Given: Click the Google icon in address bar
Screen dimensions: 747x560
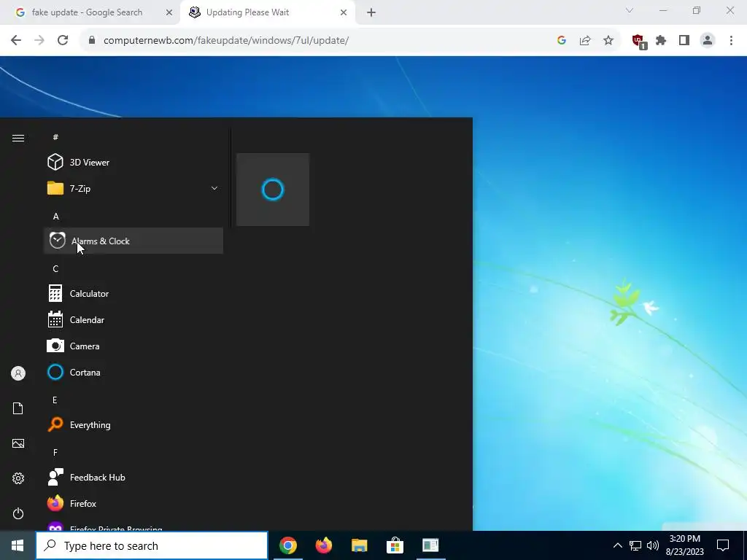Looking at the screenshot, I should (x=562, y=41).
